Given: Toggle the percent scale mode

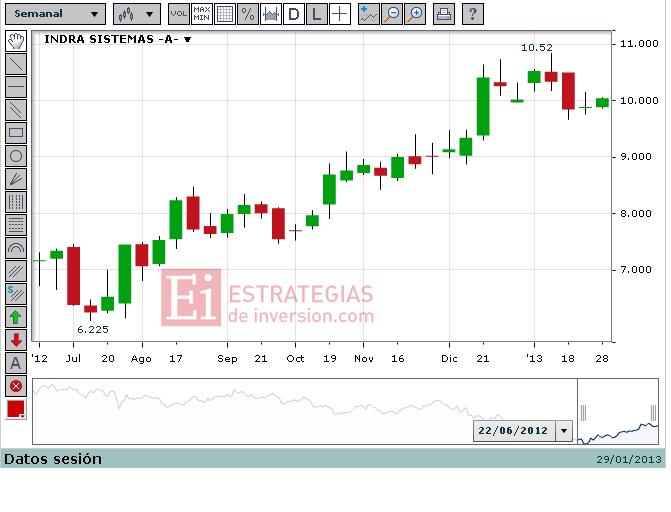Looking at the screenshot, I should click(x=248, y=14).
